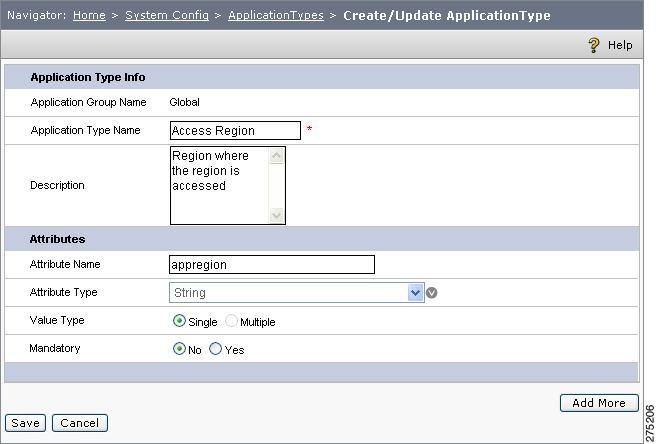The width and height of the screenshot is (657, 444).
Task: Open the Help text link
Action: tap(620, 45)
